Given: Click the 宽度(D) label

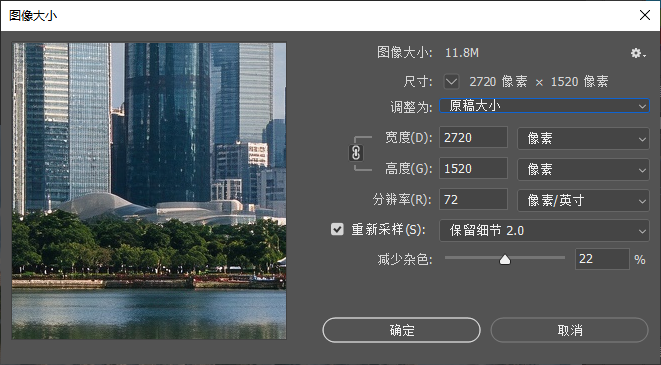Looking at the screenshot, I should [x=408, y=137].
